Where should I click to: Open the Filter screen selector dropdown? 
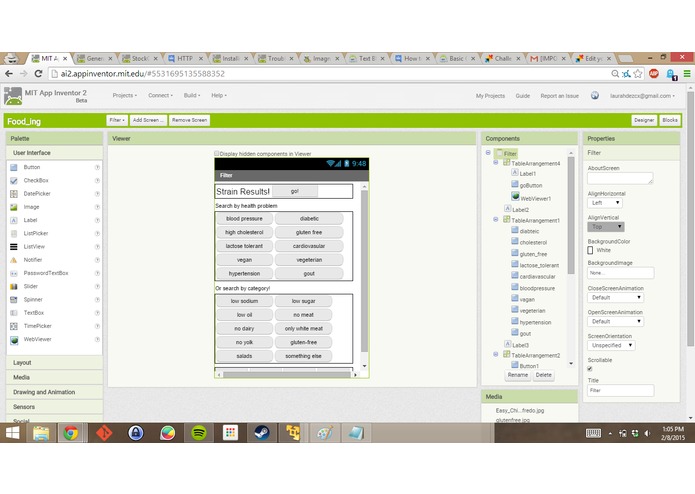coord(117,120)
